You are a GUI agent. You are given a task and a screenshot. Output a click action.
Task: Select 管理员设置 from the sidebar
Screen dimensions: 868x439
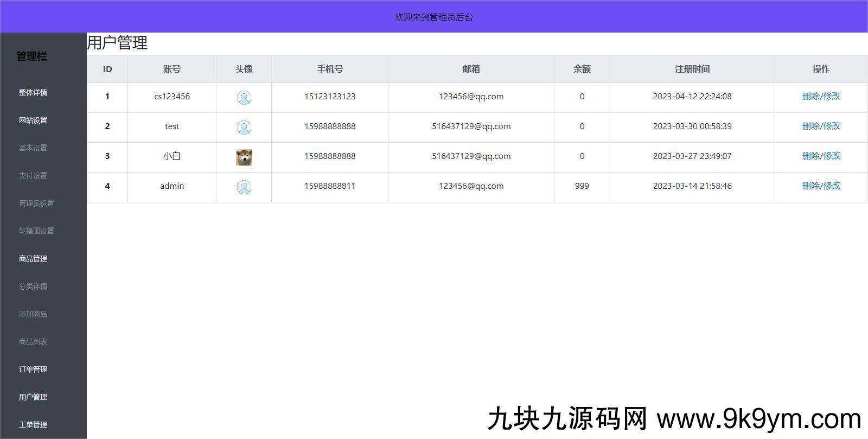coord(36,203)
